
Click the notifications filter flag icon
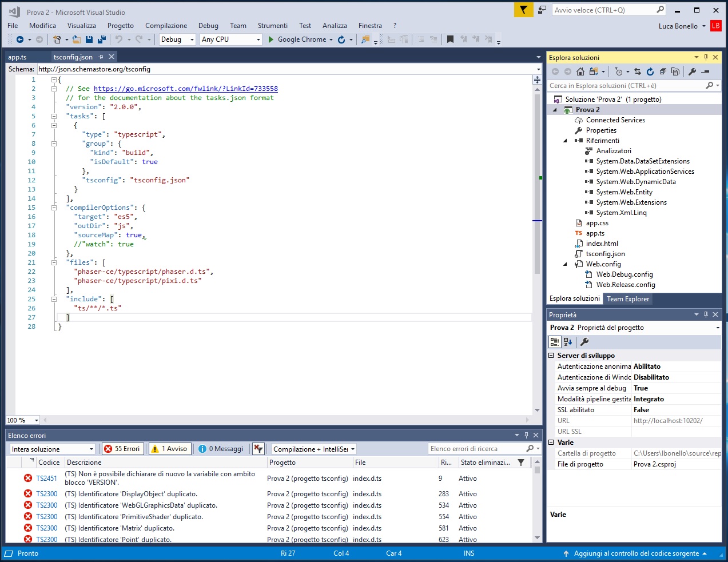(x=523, y=10)
